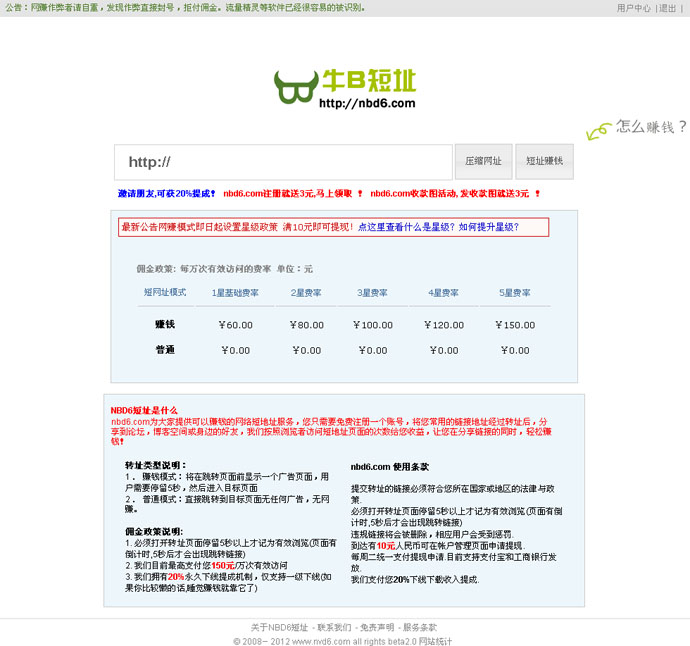Open the 关于NBD6短址 footer link
The image size is (690, 646).
coord(279,628)
